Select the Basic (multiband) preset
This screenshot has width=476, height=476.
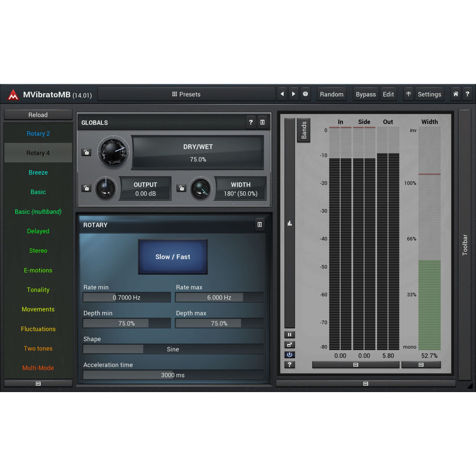[x=38, y=212]
